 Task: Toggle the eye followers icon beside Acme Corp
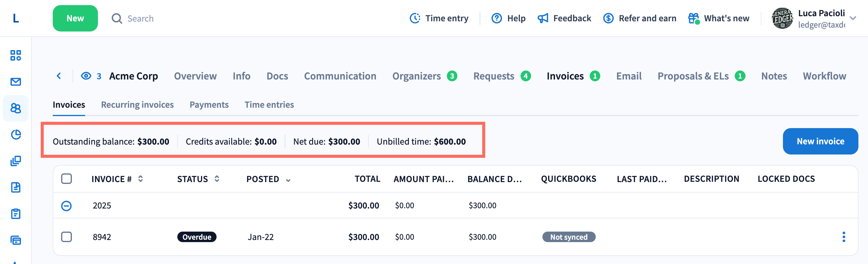tap(86, 76)
